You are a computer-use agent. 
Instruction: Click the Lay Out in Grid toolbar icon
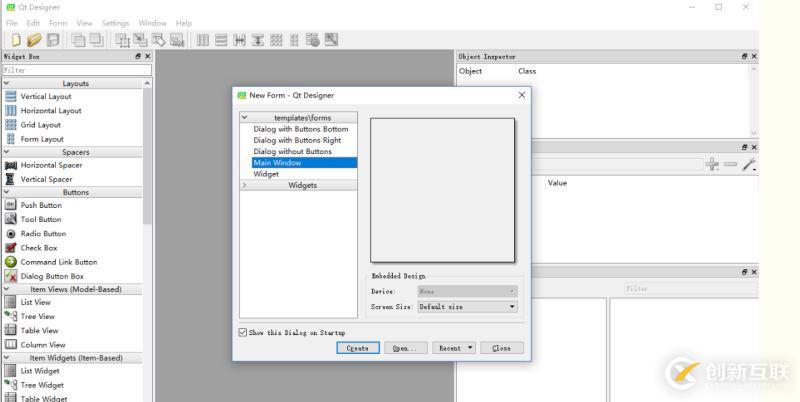(x=276, y=40)
